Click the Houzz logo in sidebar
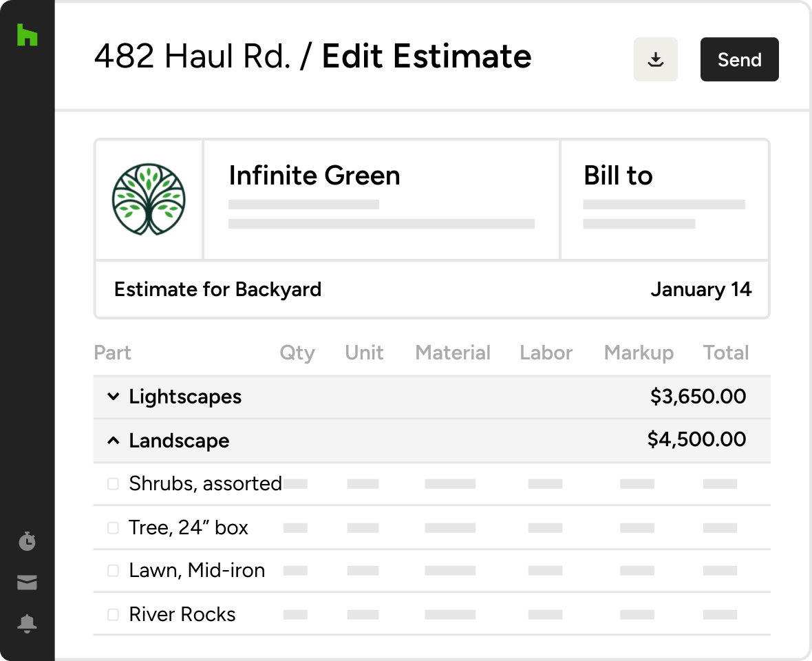This screenshot has height=661, width=812. [x=27, y=35]
